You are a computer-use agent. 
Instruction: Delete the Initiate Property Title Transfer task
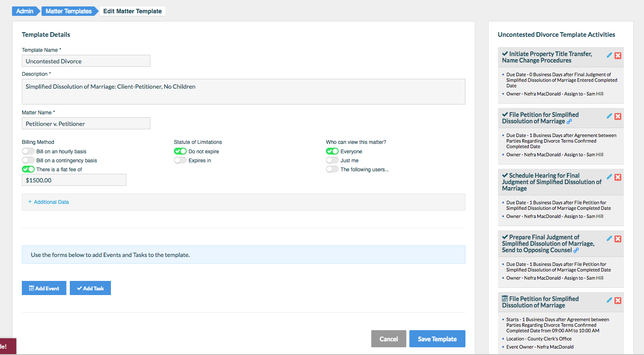[x=618, y=56]
